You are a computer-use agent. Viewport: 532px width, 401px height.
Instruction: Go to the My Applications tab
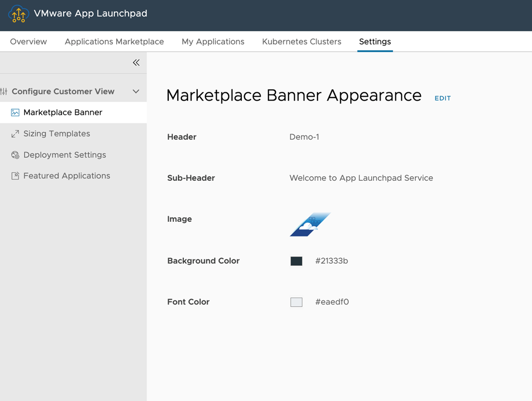pos(213,42)
